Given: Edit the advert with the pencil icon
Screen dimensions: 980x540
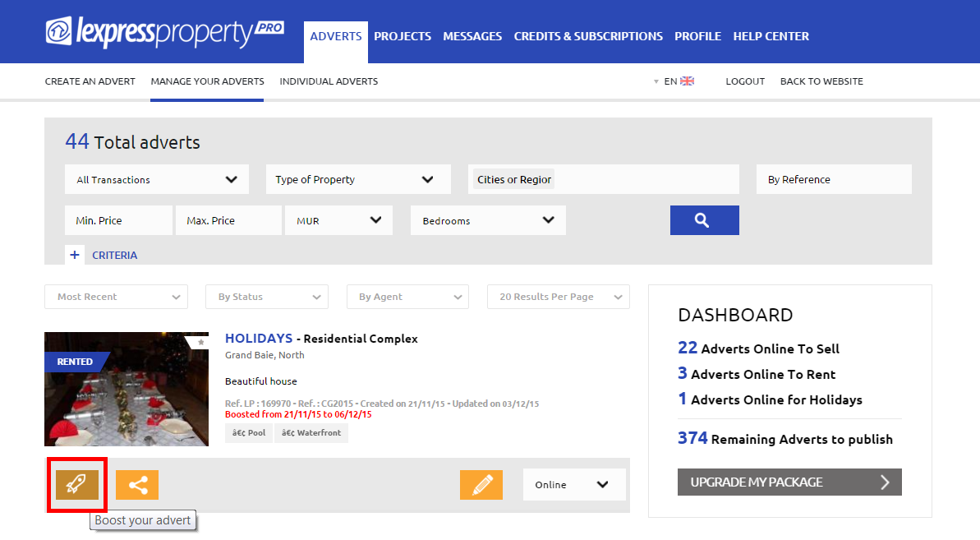Looking at the screenshot, I should [481, 484].
